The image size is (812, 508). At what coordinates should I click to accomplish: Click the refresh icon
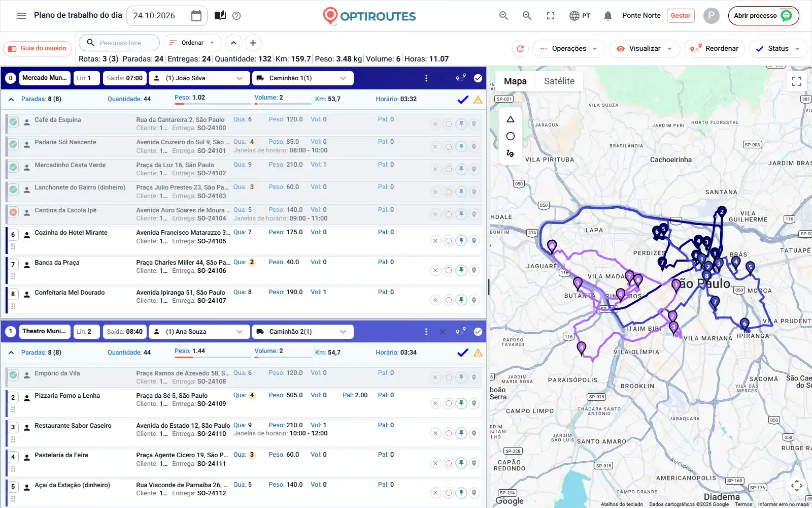coord(520,49)
